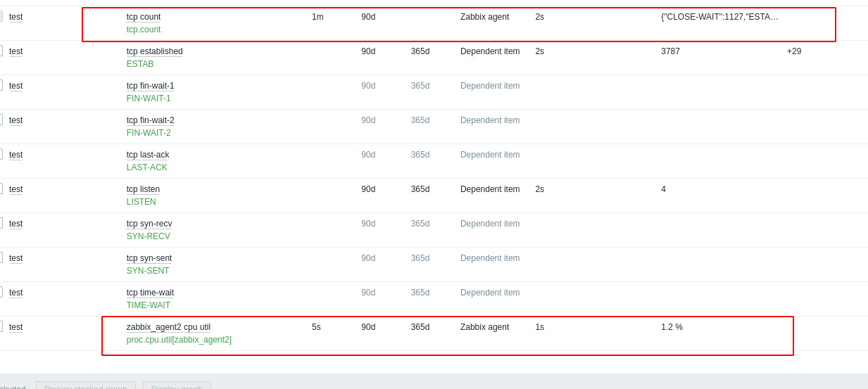
Task: Check the zabbix_agent2 cpu util row checkbox
Action: coord(0,326)
